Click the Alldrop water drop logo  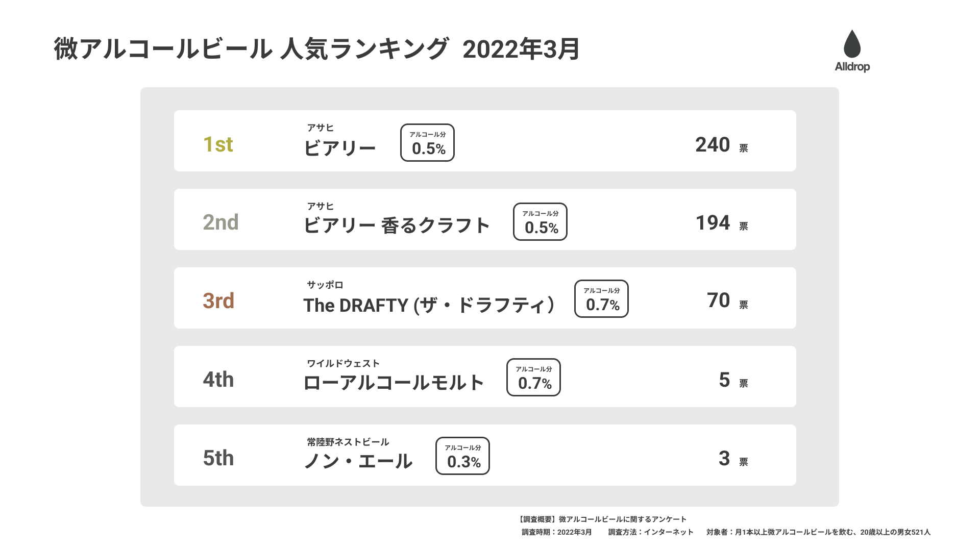click(852, 50)
